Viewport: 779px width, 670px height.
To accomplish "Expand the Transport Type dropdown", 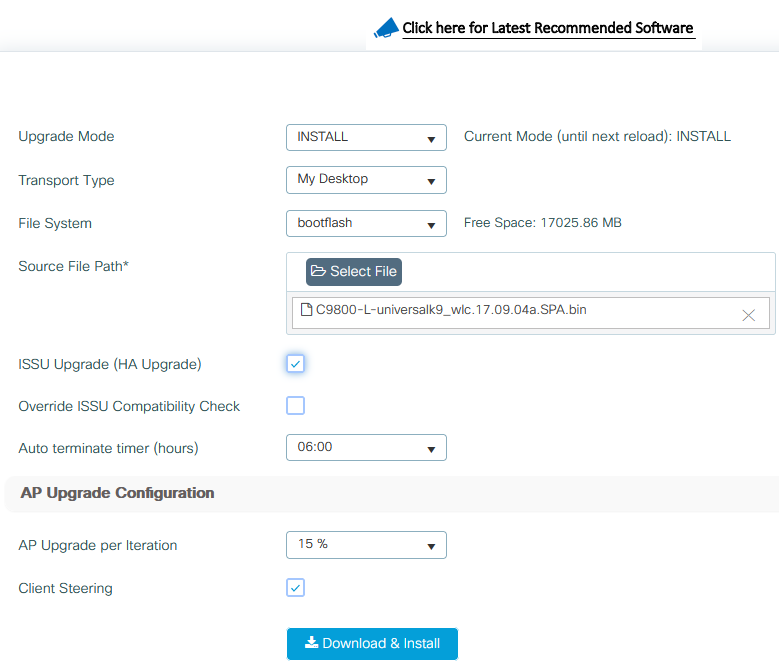I will 366,180.
